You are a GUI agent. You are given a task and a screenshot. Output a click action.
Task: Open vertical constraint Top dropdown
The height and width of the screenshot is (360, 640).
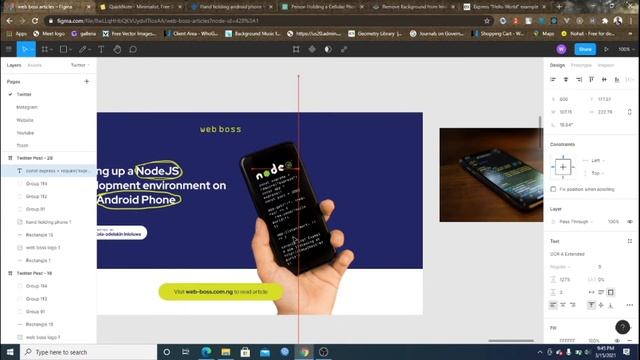pos(598,173)
